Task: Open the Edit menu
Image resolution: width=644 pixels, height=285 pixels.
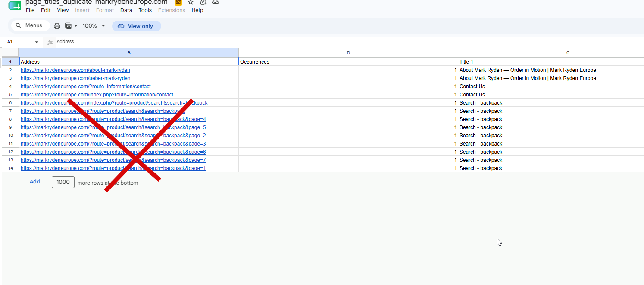Action: pos(46,10)
